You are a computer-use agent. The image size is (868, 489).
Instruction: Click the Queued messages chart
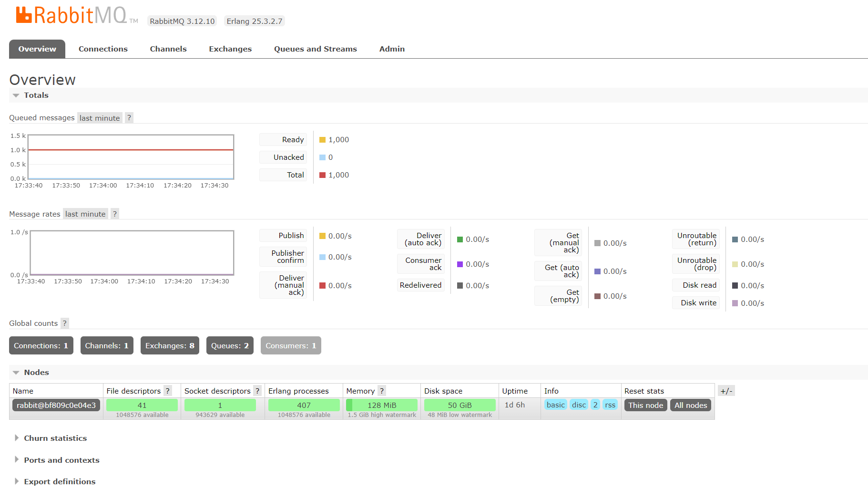point(131,157)
